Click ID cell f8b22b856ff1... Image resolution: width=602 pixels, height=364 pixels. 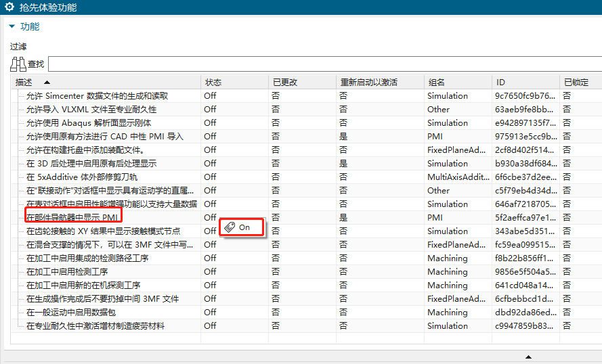(525, 258)
